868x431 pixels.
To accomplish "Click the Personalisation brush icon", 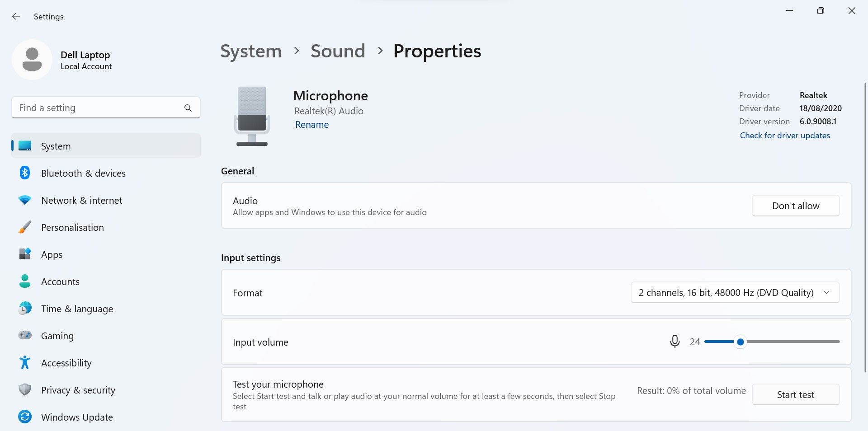I will point(25,227).
